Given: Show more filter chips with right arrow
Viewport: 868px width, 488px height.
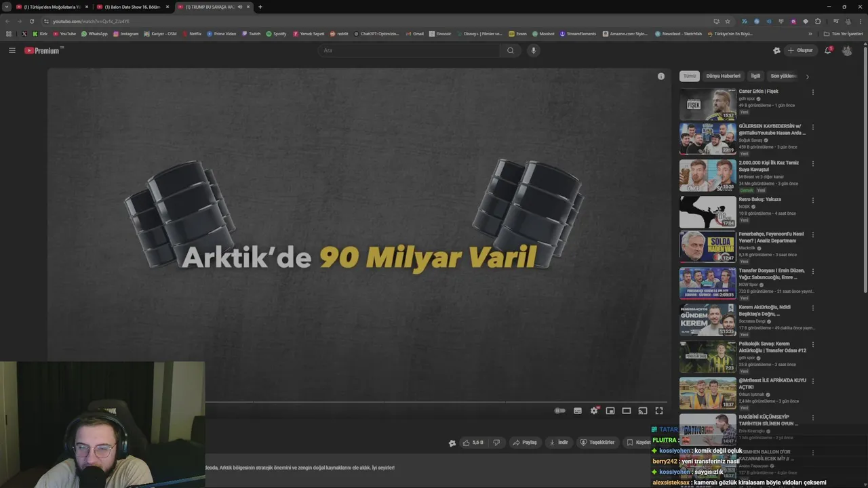Looking at the screenshot, I should coord(807,77).
